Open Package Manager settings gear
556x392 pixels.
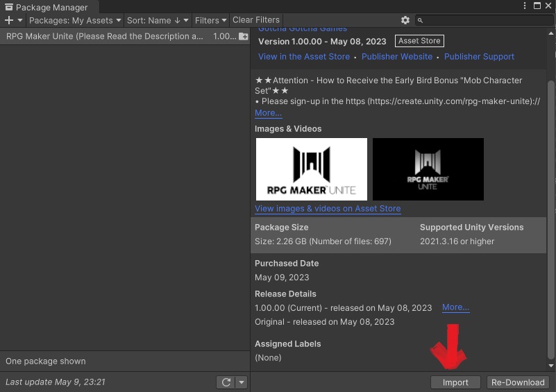[405, 20]
